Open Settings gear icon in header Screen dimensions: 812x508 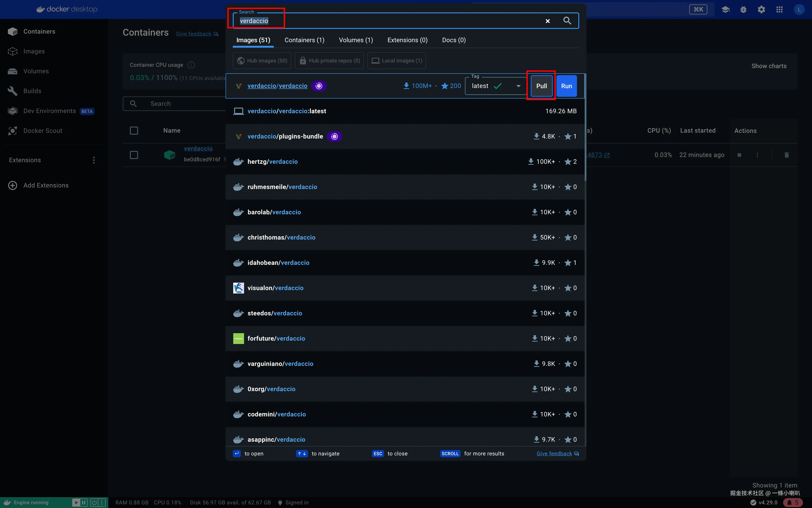point(761,9)
